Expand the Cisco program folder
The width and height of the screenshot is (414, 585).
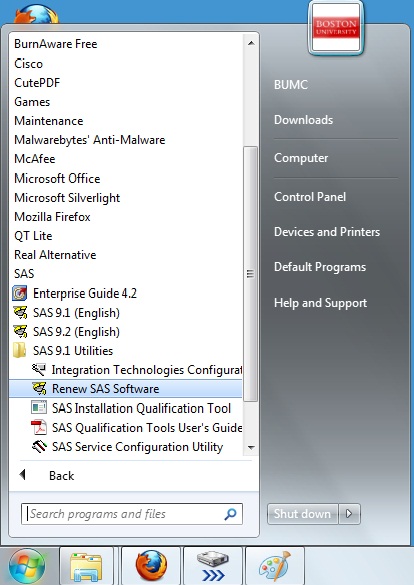coord(28,63)
